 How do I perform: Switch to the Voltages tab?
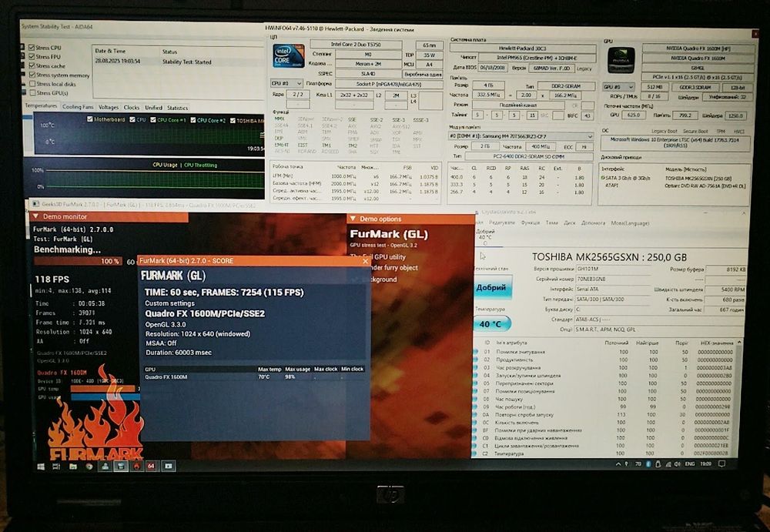pyautogui.click(x=108, y=107)
